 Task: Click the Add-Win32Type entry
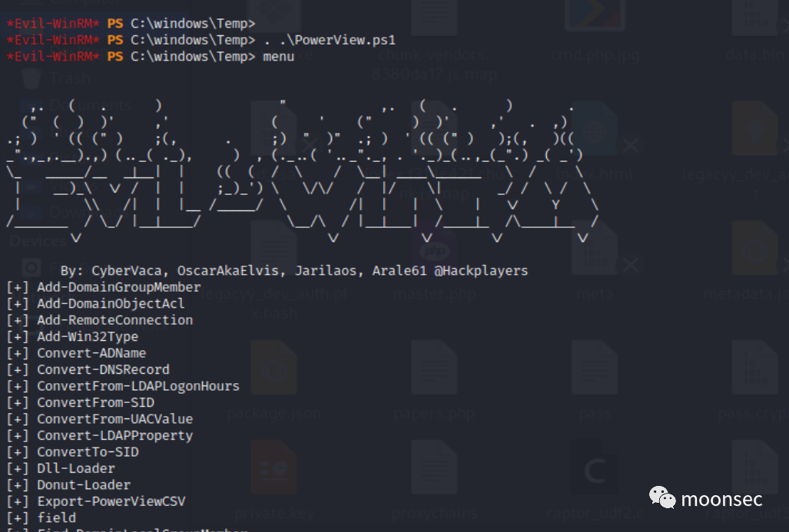point(88,336)
